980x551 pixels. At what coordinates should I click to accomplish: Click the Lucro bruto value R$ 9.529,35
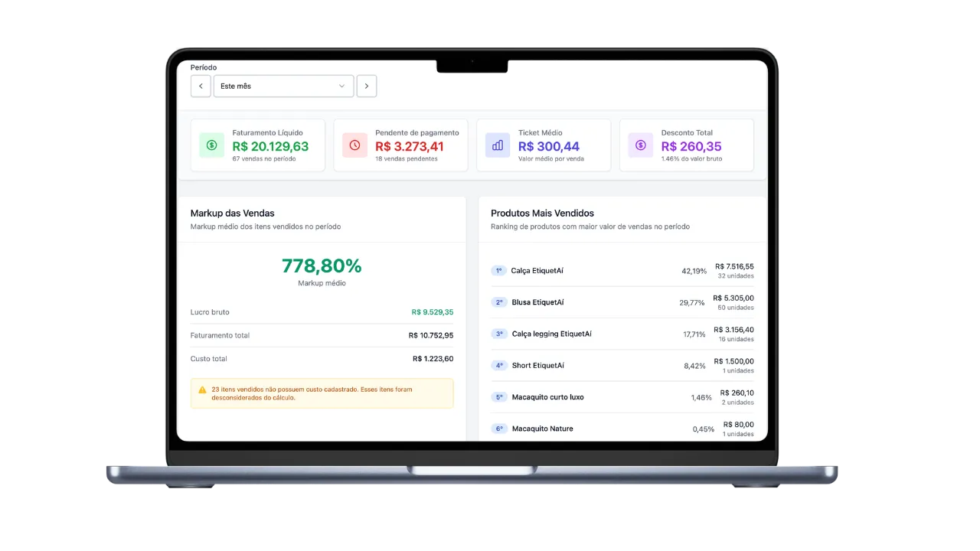(433, 312)
